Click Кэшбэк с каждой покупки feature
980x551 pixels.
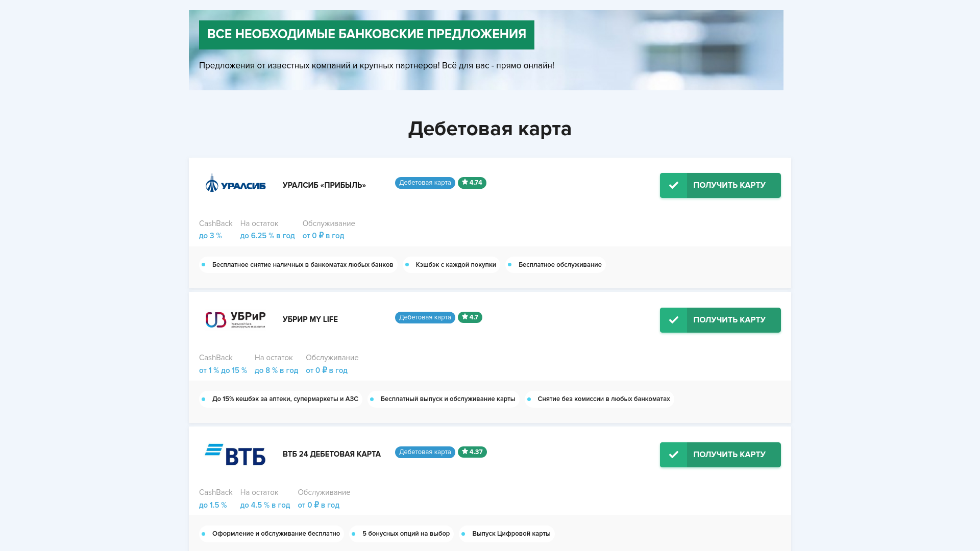(x=451, y=265)
